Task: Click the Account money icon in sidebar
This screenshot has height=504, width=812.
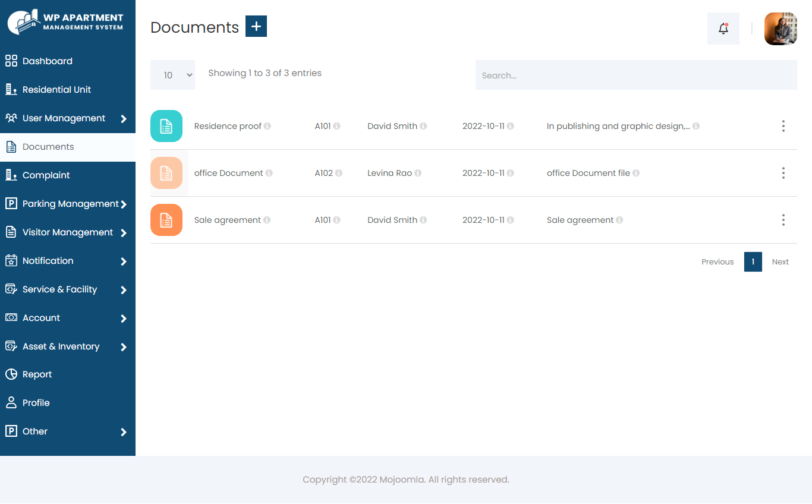Action: click(x=11, y=317)
